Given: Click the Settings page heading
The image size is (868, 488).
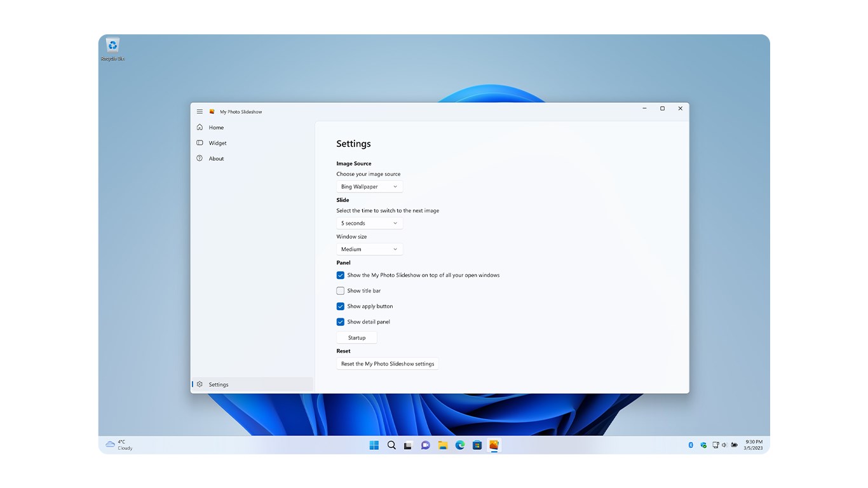Looking at the screenshot, I should pos(353,144).
